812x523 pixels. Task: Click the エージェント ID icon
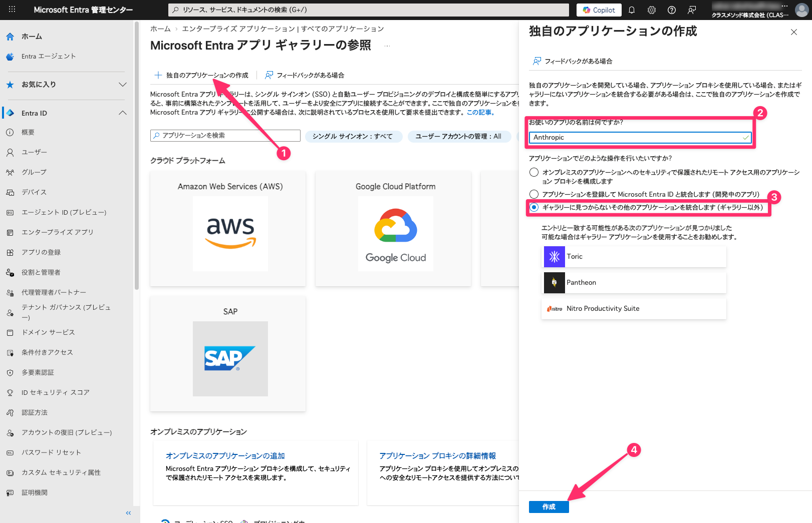(10, 212)
